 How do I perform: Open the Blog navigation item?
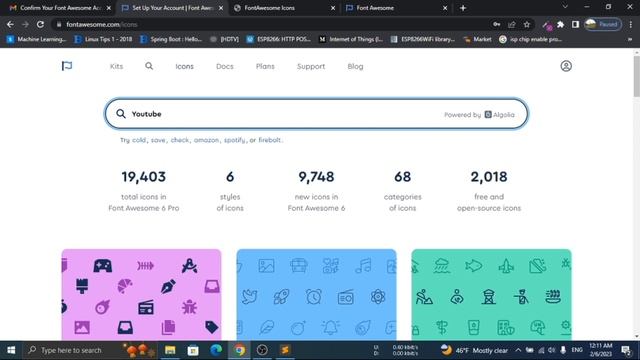coord(355,66)
